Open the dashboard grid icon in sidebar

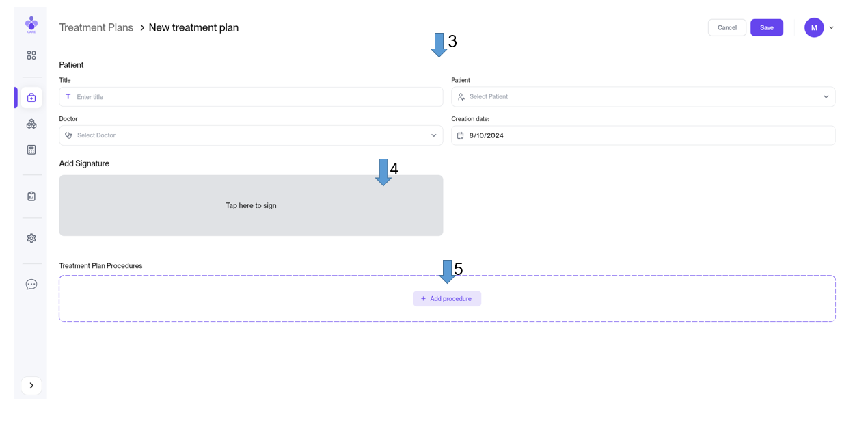pos(31,55)
